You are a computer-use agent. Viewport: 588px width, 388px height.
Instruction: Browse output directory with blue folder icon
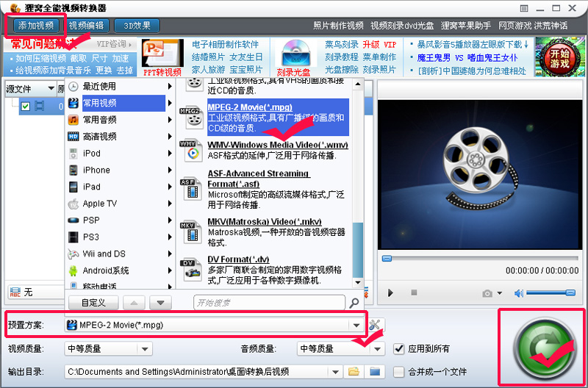coord(375,372)
